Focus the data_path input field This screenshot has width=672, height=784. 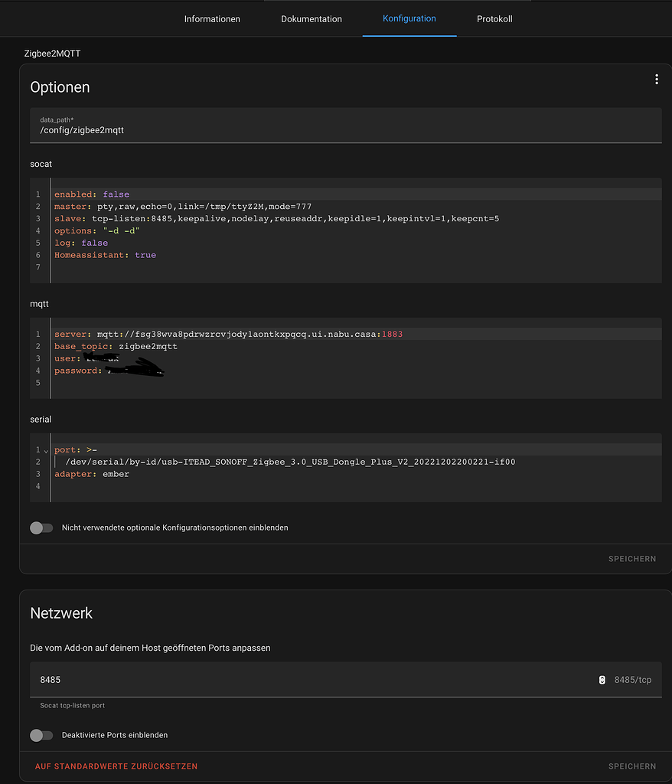344,130
